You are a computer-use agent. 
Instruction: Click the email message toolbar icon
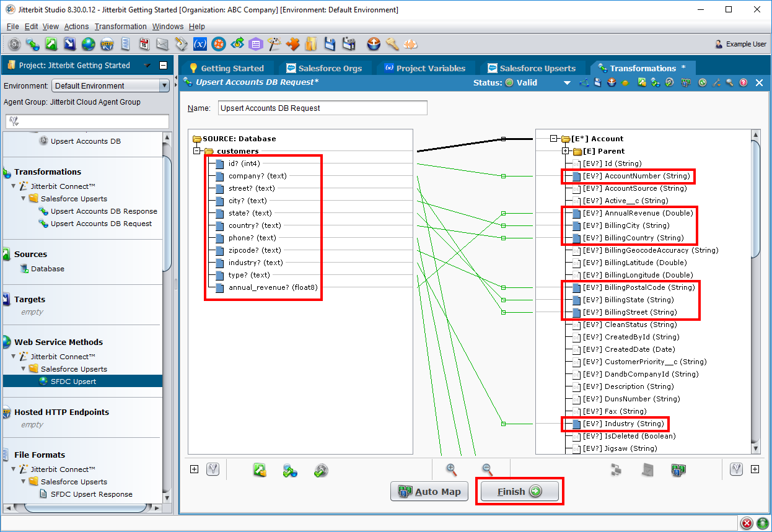click(x=162, y=45)
